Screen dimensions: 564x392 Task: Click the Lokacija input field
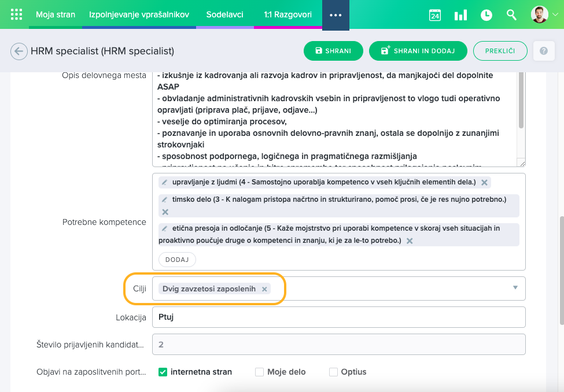[x=338, y=317]
